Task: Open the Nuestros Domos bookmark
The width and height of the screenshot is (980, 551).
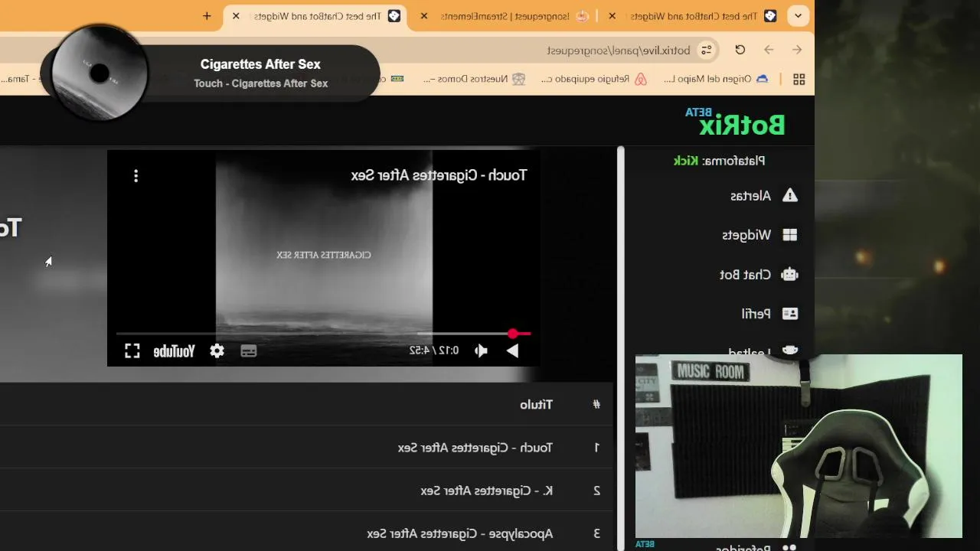Action: [475, 79]
